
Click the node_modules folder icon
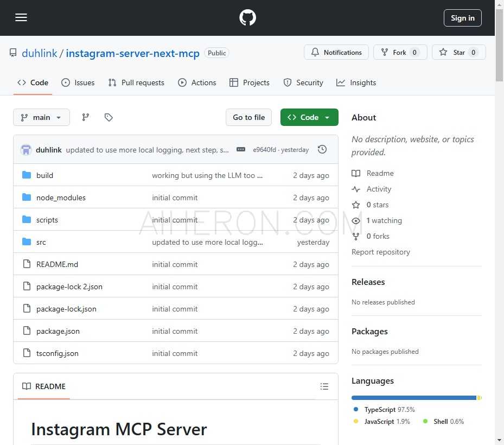(27, 197)
